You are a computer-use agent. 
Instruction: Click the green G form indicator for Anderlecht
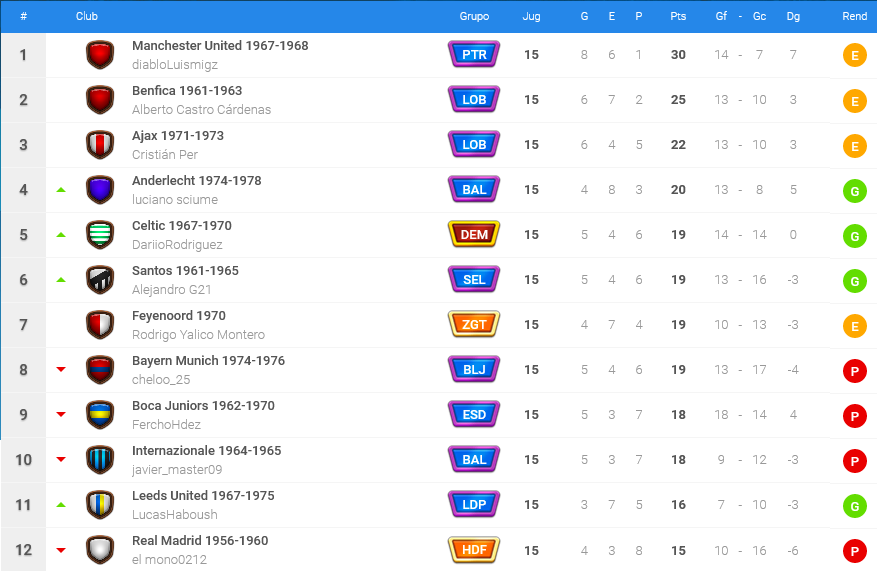click(855, 191)
